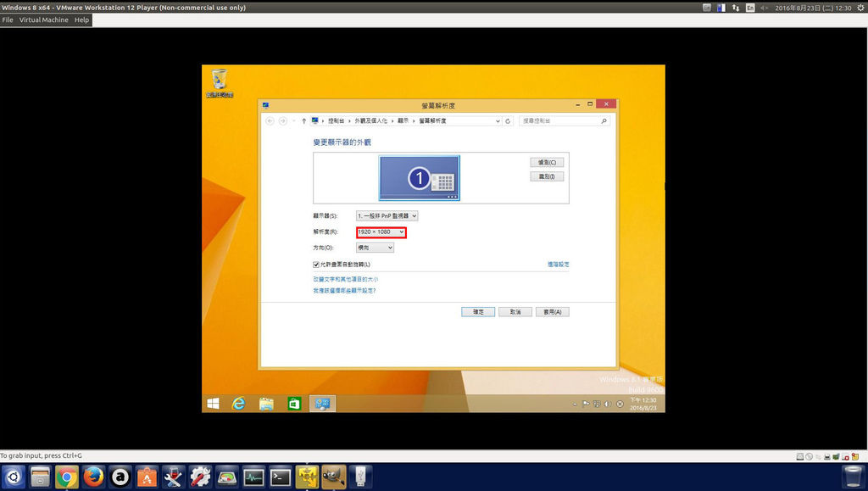The width and height of the screenshot is (868, 491).
Task: Open the Windows Store from the taskbar
Action: point(292,404)
